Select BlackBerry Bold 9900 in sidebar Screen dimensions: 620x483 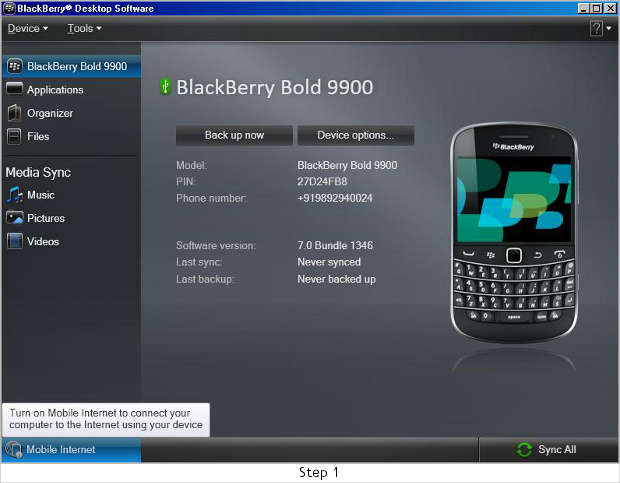pos(72,66)
